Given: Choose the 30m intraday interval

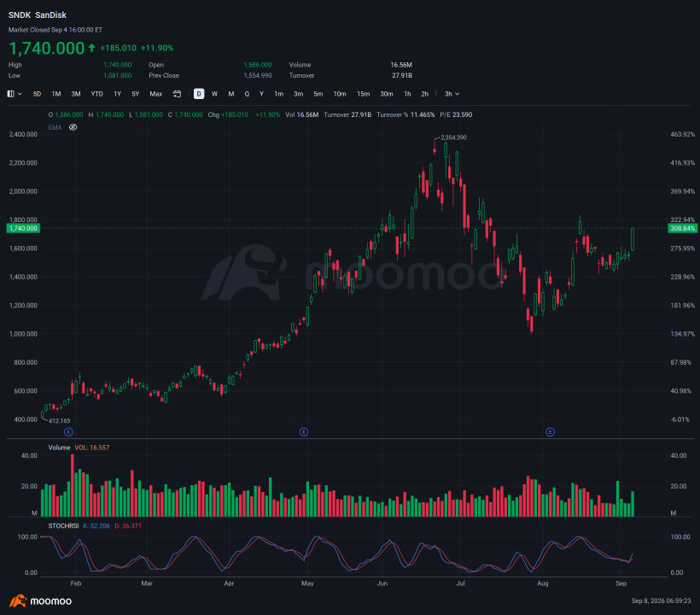Looking at the screenshot, I should click(x=387, y=94).
